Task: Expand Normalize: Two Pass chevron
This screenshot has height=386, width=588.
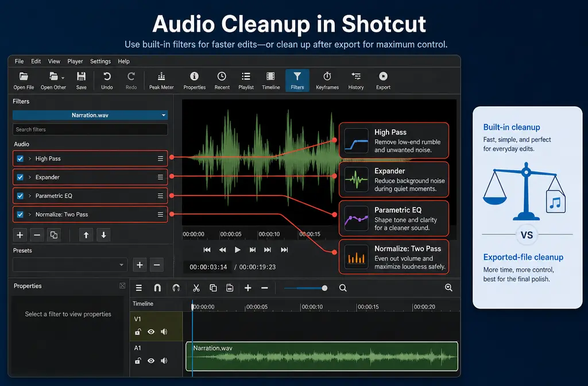Action: coord(30,215)
